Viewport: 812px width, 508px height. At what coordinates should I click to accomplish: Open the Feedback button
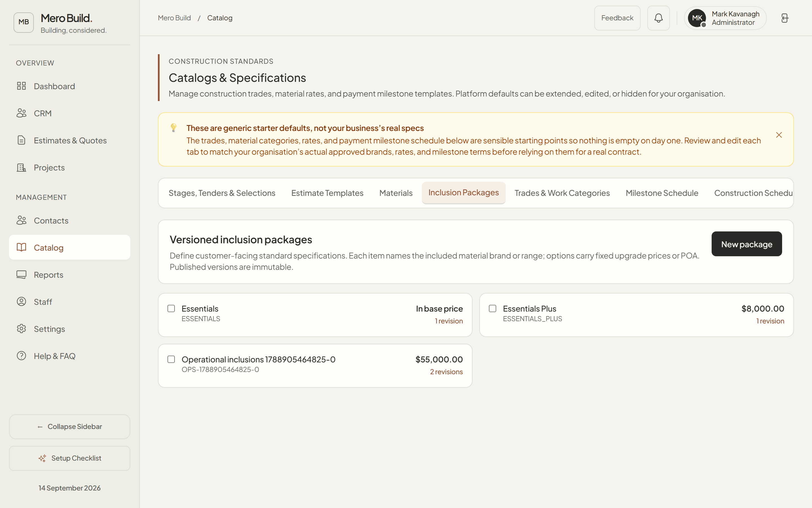click(617, 18)
